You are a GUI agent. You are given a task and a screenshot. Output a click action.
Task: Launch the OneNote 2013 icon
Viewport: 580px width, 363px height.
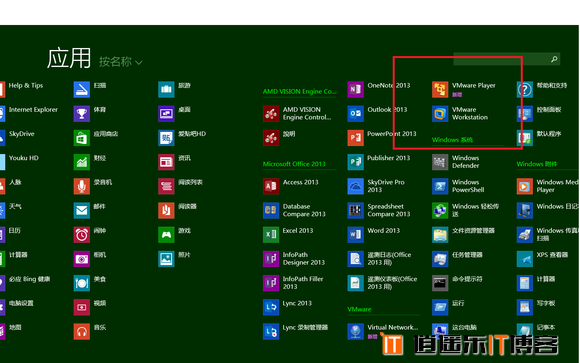pos(355,90)
